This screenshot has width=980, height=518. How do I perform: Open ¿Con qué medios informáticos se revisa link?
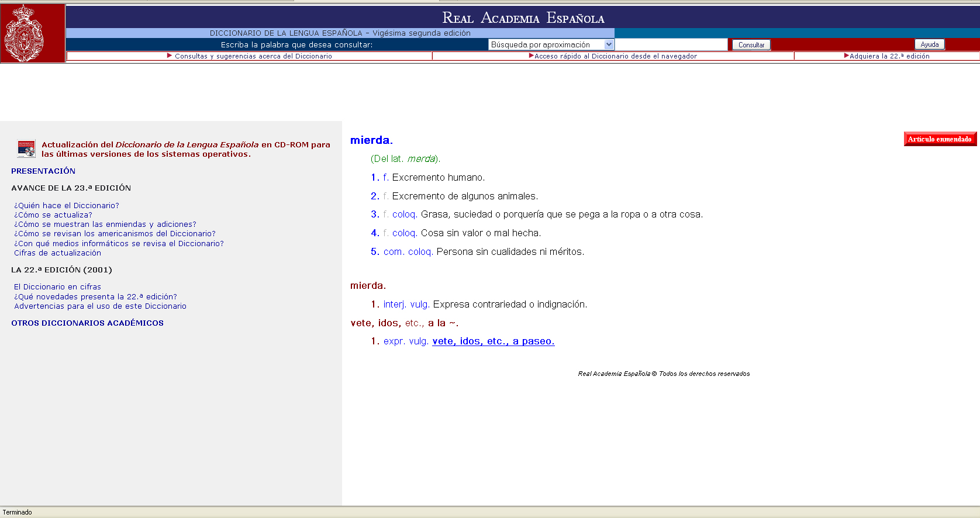(119, 243)
